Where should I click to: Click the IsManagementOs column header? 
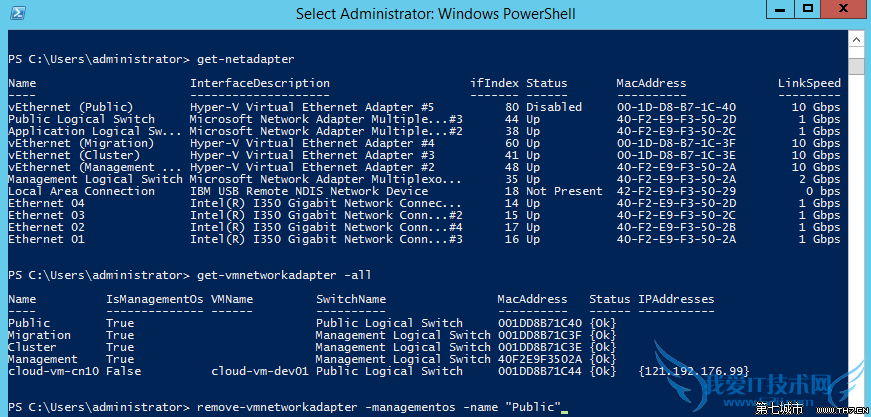[x=154, y=299]
